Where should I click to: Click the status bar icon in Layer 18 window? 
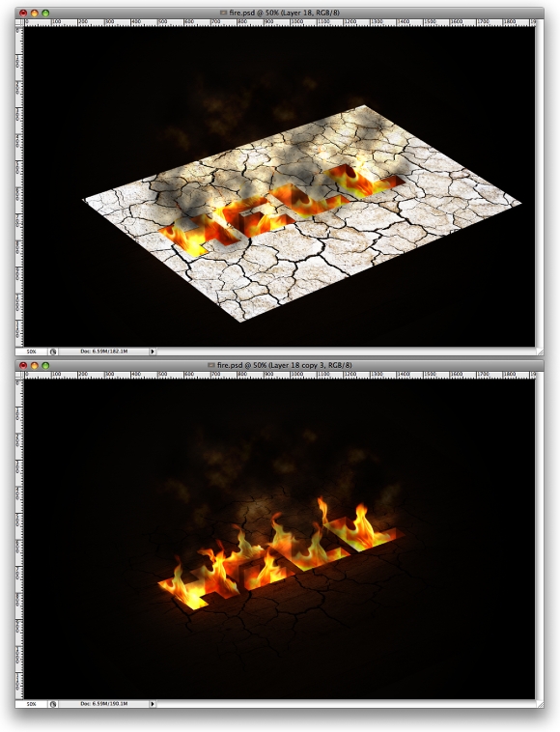pos(53,352)
